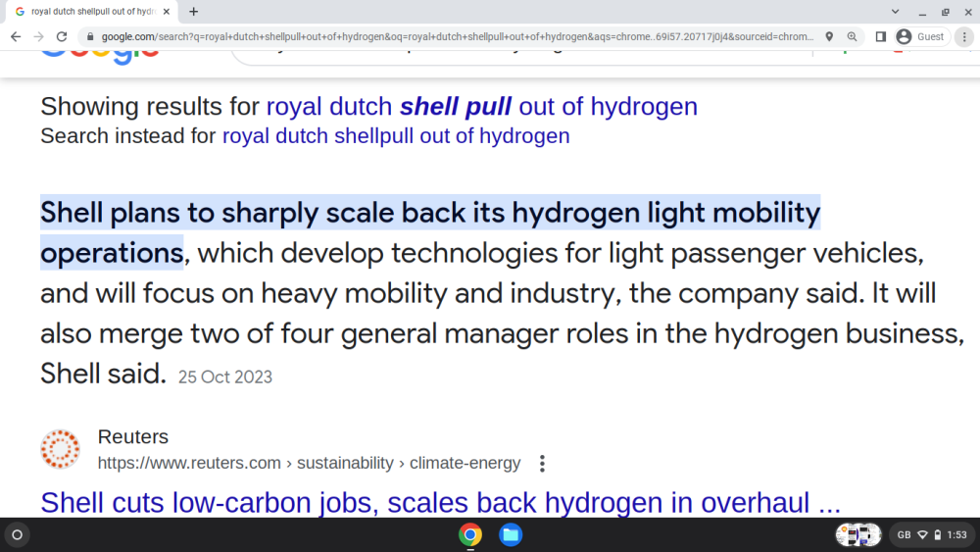Close the royal dutch shellpull tab
Image resolution: width=980 pixels, height=552 pixels.
(167, 11)
